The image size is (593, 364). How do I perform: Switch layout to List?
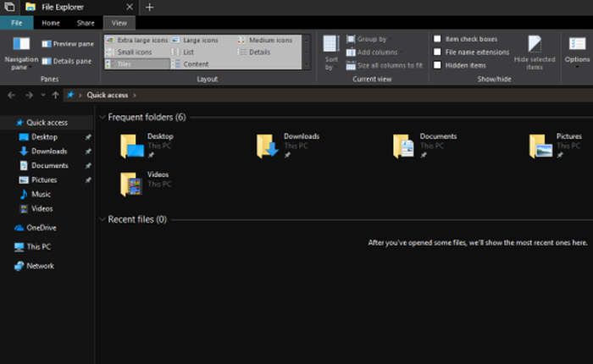(x=183, y=52)
